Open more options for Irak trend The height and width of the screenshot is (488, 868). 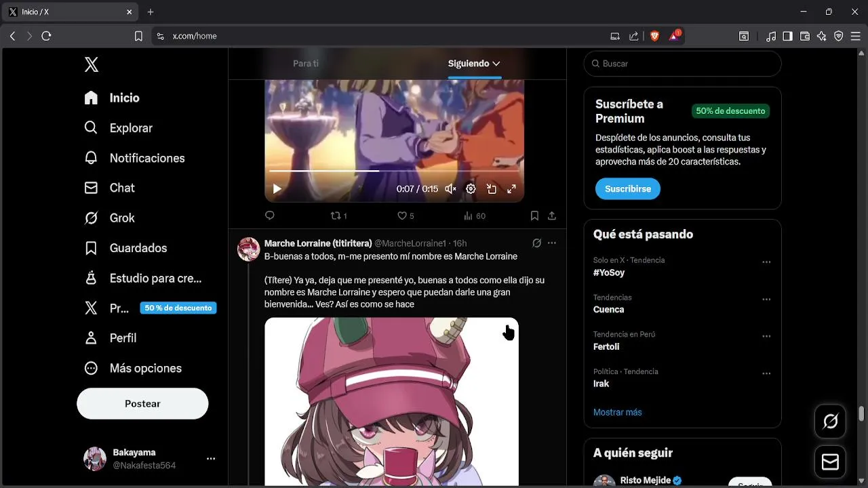click(766, 373)
